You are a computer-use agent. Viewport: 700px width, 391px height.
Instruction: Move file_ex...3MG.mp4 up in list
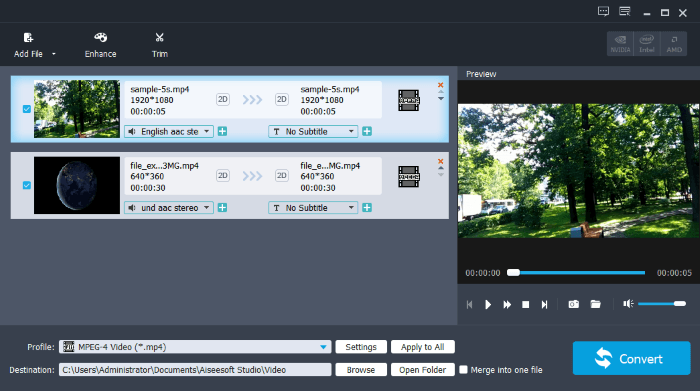(441, 168)
